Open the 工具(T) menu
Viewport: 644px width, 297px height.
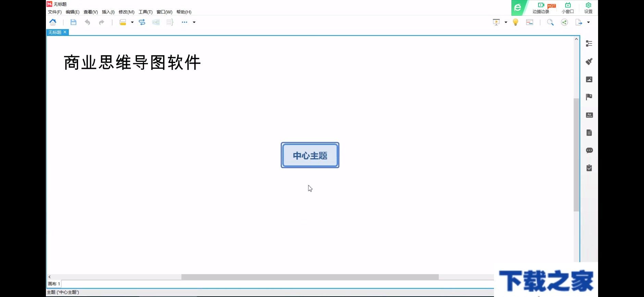pos(146,12)
